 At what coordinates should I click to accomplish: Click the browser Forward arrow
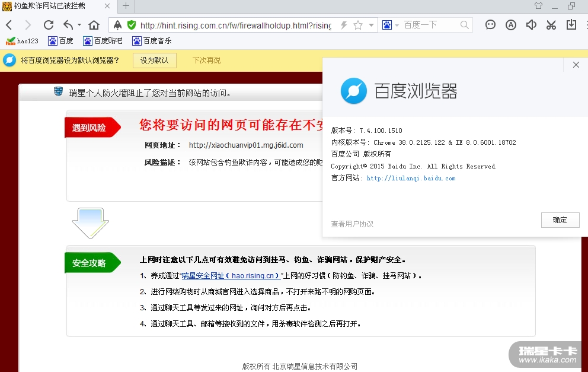click(28, 25)
